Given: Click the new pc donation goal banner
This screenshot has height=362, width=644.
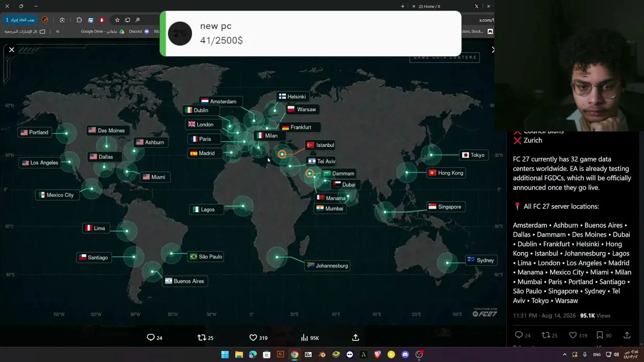Looking at the screenshot, I should tap(310, 33).
